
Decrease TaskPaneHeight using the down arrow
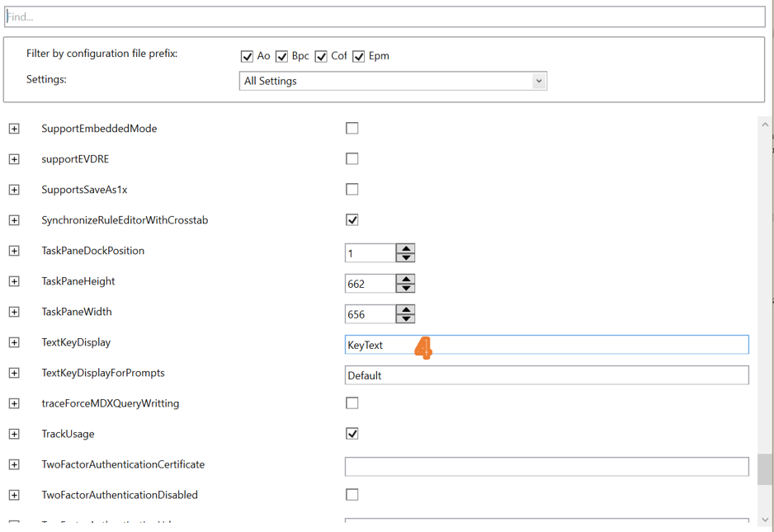[406, 288]
